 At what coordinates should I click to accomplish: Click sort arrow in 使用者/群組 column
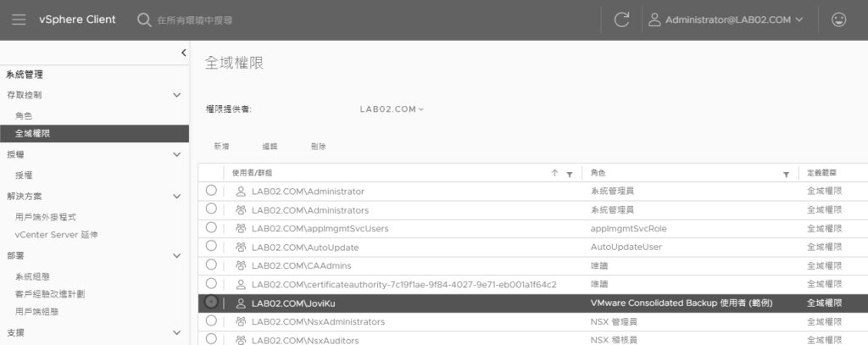(x=554, y=173)
